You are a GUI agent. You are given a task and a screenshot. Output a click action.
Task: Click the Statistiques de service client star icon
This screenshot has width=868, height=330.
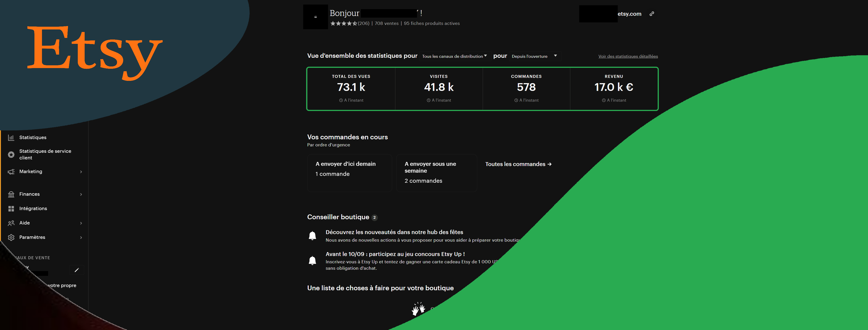coord(11,155)
